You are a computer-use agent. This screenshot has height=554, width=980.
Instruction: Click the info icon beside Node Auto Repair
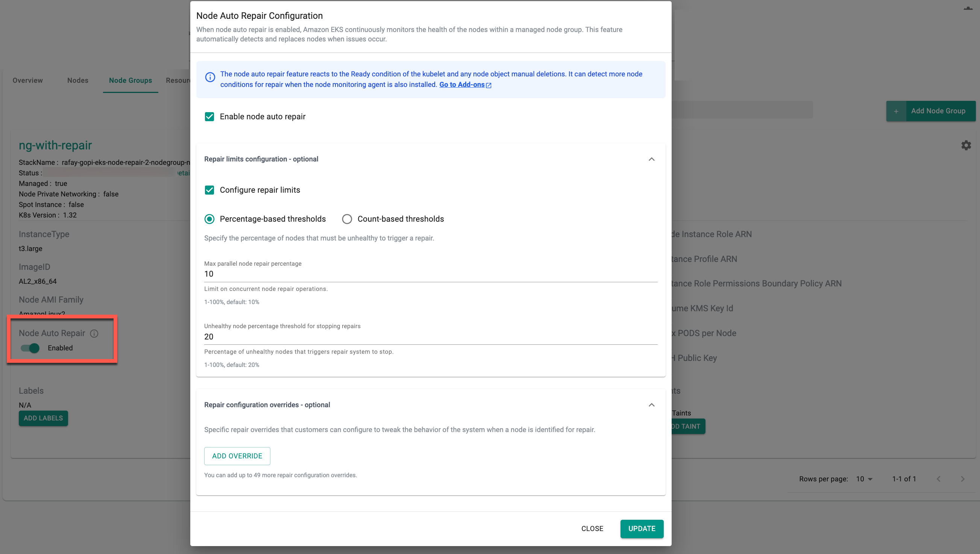pos(94,333)
